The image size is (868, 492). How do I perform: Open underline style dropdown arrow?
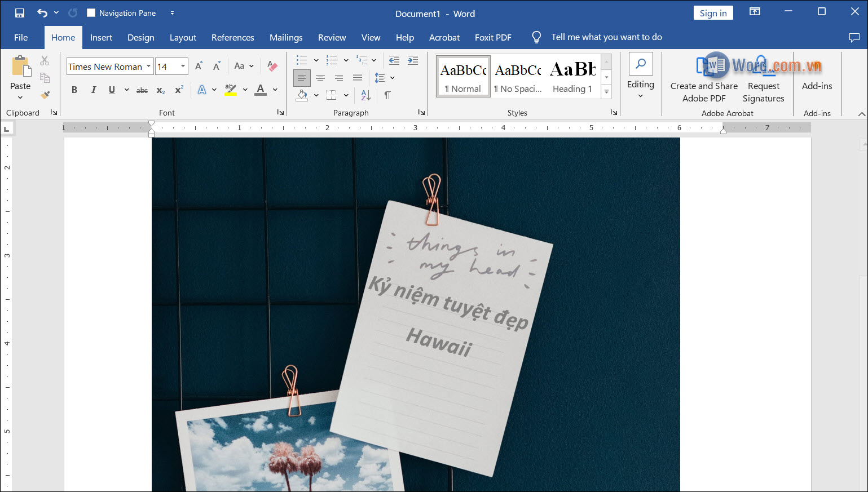(126, 90)
